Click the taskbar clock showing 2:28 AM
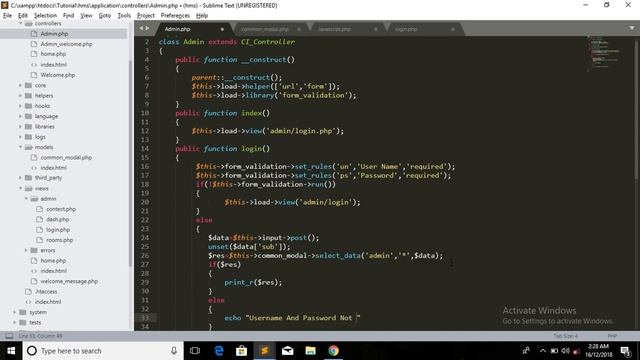This screenshot has width=640, height=360. pos(599,351)
